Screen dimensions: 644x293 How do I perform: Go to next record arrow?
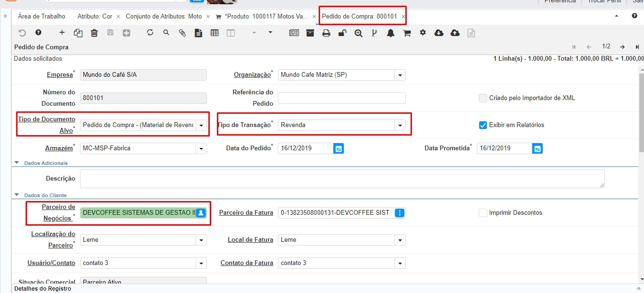(x=622, y=46)
